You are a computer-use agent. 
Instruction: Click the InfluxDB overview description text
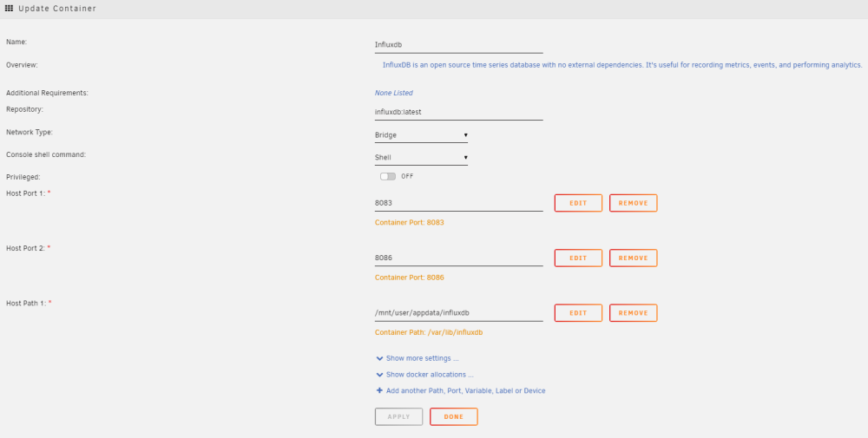click(622, 65)
